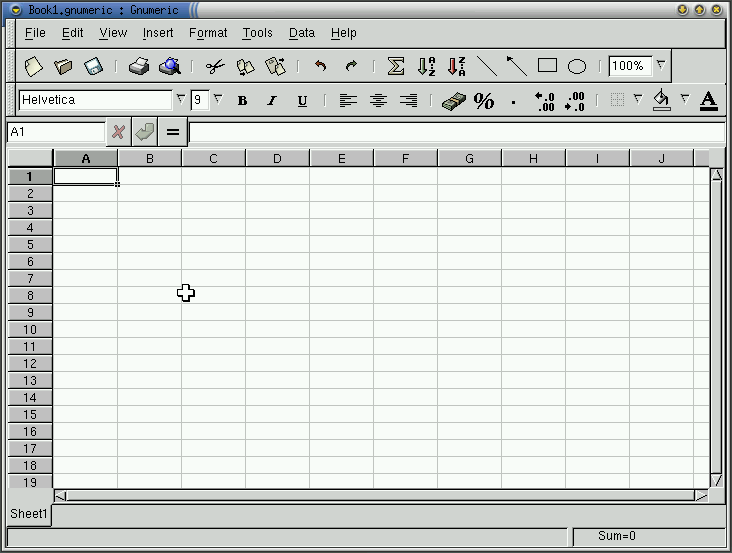Open the Help menu
Screen dimensions: 732x553
tap(344, 33)
